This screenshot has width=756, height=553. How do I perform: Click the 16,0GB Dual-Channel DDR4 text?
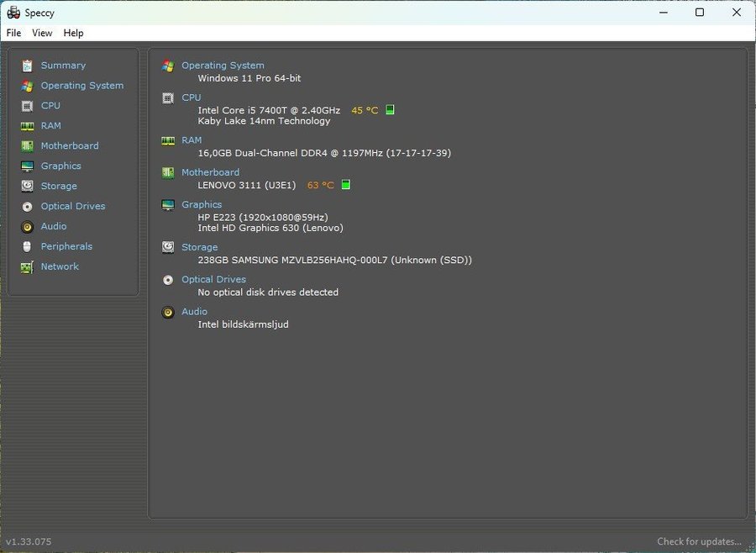[x=324, y=153]
